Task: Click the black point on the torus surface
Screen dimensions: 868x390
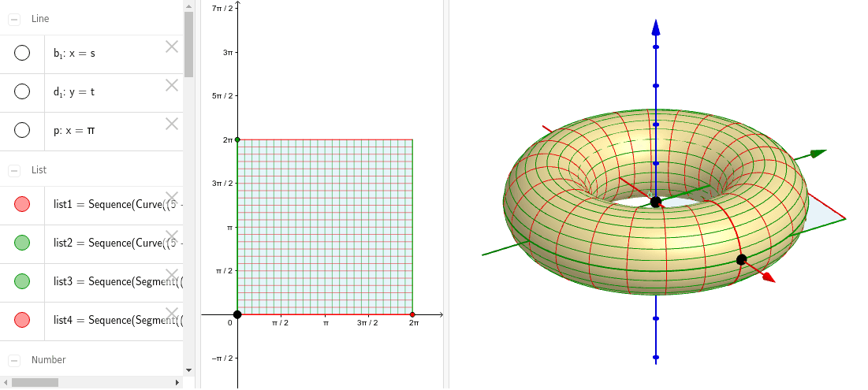Action: tap(741, 259)
